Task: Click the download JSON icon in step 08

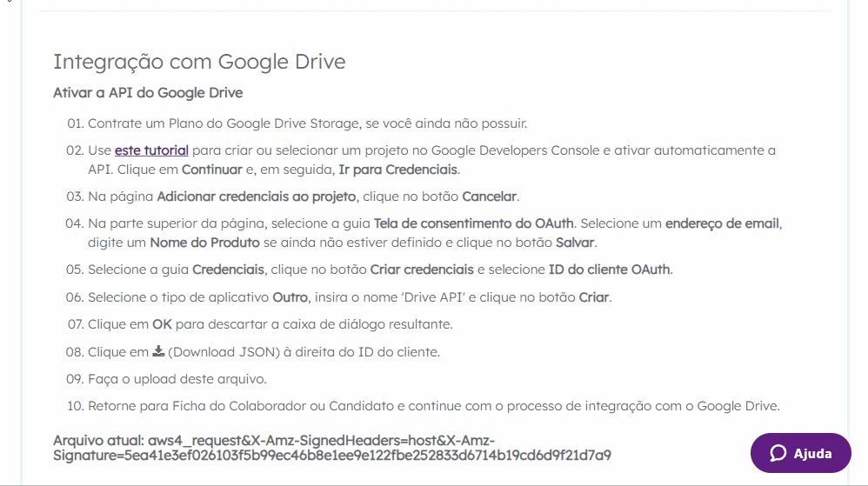Action: 158,351
